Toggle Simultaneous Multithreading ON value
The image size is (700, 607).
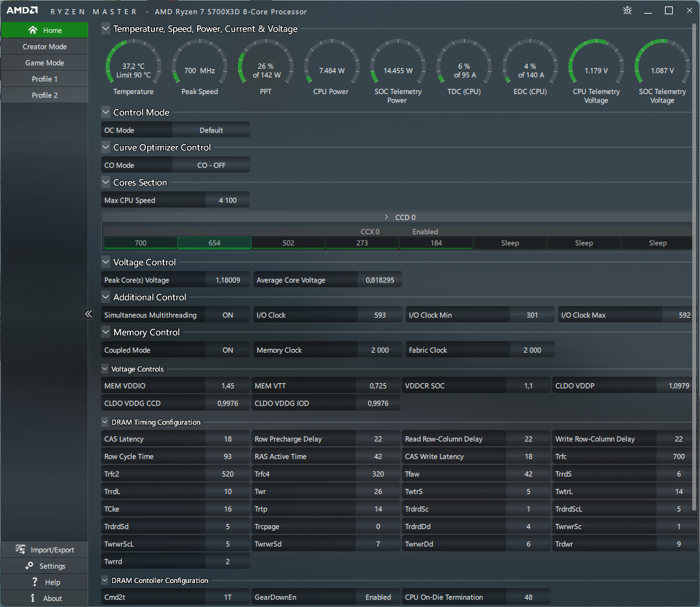tap(227, 315)
